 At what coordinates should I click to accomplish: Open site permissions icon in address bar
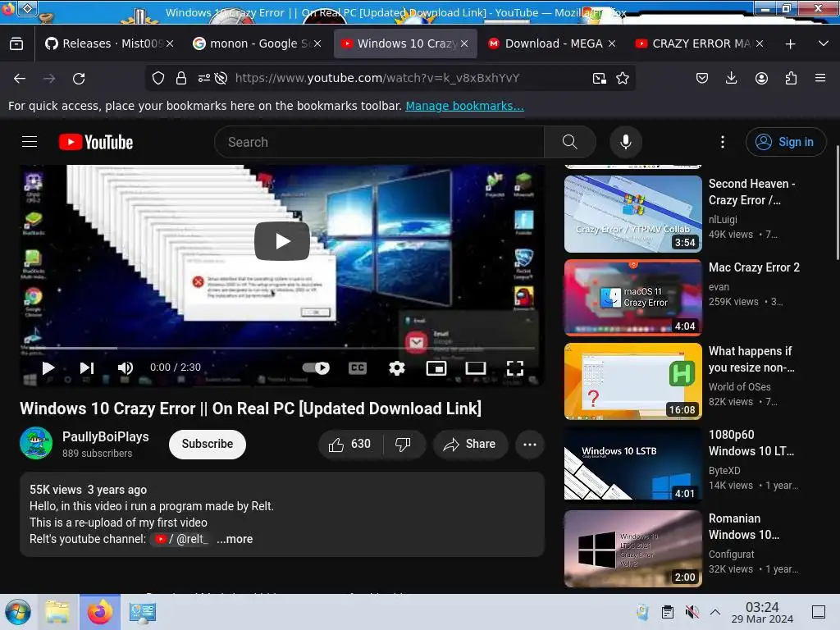(x=204, y=78)
